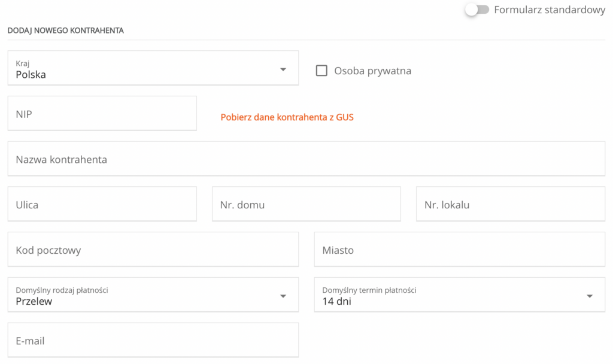Click the Ulica street field
Viewport: 613px width, 364px height.
point(102,204)
